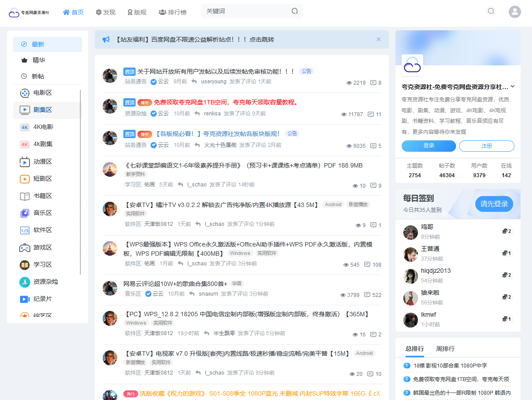Switch to the 周排行 tab
The height and width of the screenshot is (400, 532).
tap(445, 349)
